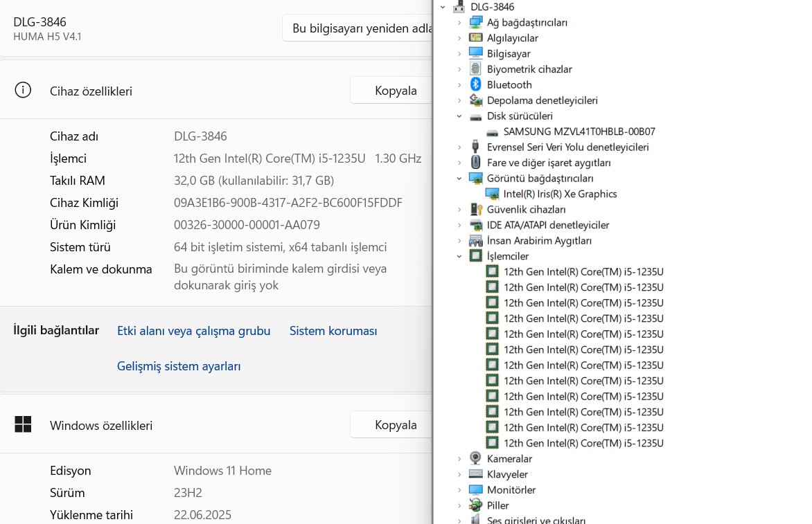The width and height of the screenshot is (812, 524).
Task: Select the İnsan Arabirim Aygıtları label
Action: tap(539, 240)
